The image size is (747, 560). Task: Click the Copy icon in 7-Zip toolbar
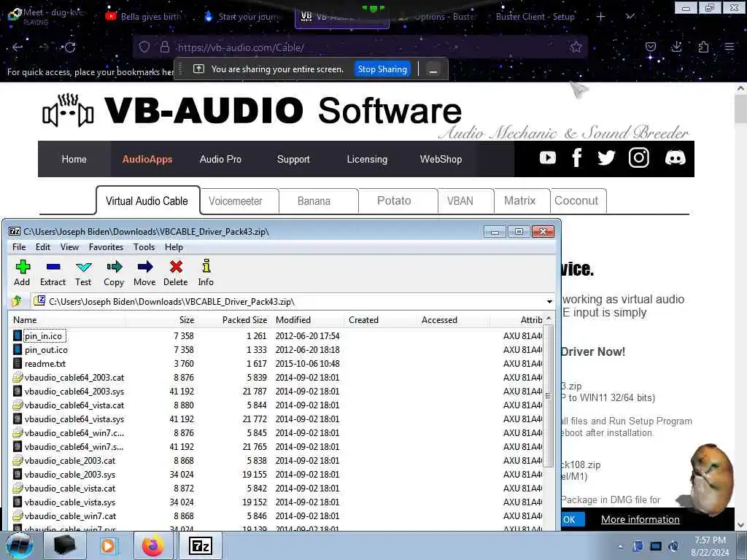[x=114, y=273]
